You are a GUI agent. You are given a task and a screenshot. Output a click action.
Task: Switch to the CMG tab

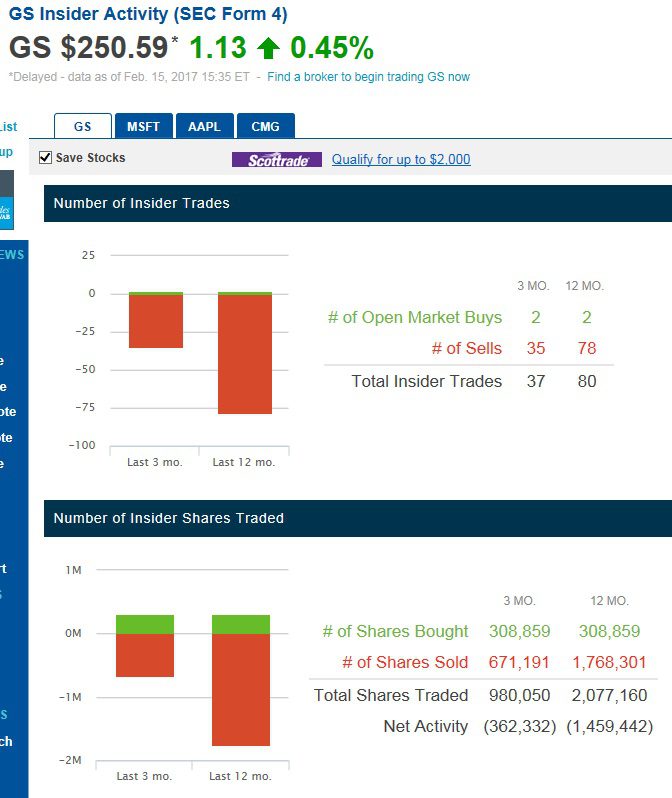[265, 126]
